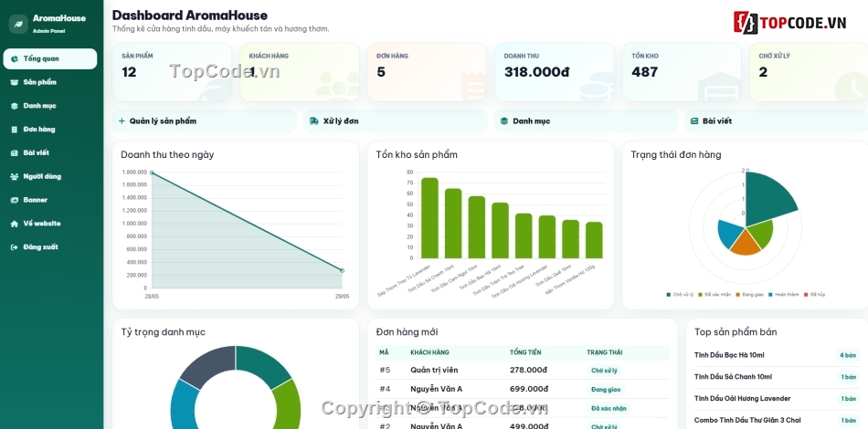The height and width of the screenshot is (429, 868).
Task: Click the Bài viết quick action button
Action: 776,121
